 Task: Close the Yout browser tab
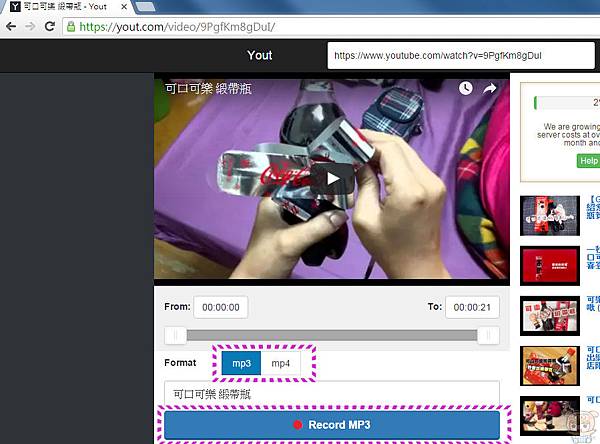point(124,7)
